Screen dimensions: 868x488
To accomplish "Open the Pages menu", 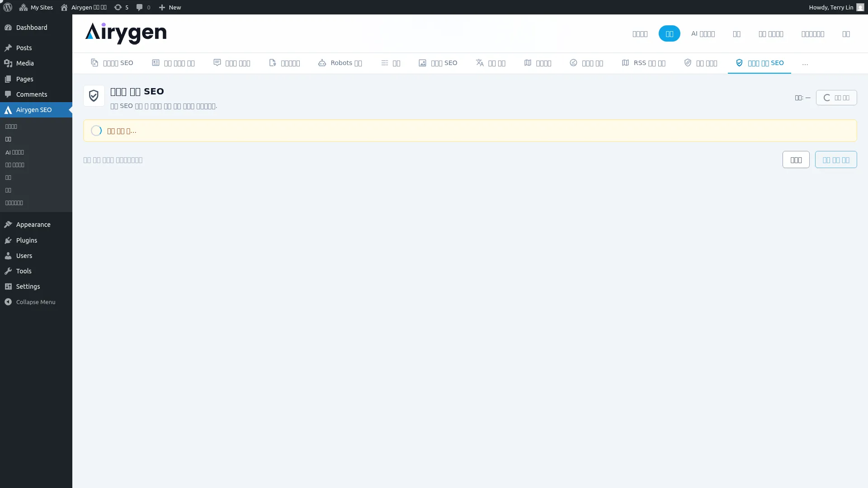I will (36, 79).
